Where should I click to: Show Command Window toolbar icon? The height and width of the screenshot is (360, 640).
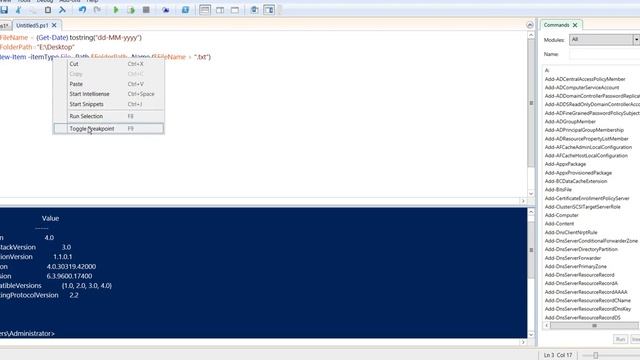coord(254,10)
